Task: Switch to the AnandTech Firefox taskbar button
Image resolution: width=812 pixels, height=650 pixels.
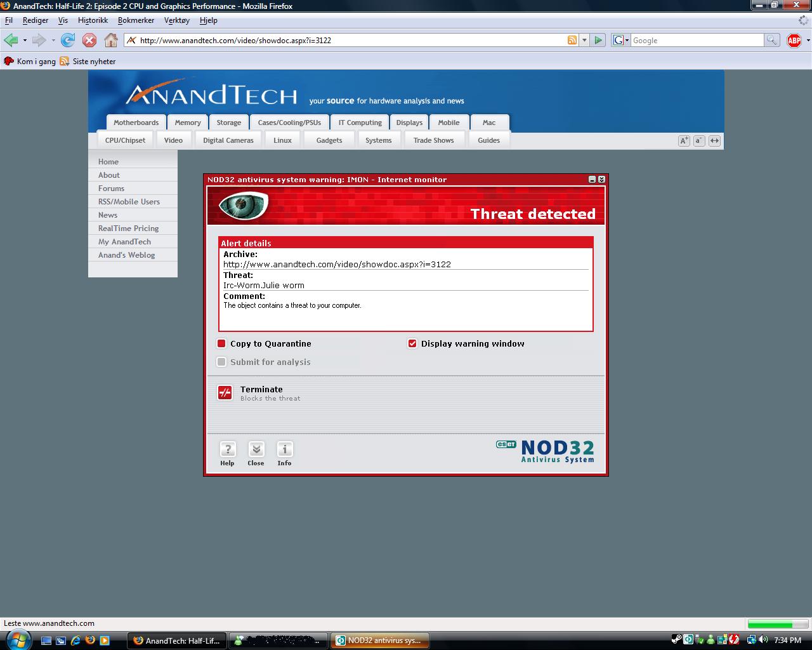Action: click(x=177, y=640)
